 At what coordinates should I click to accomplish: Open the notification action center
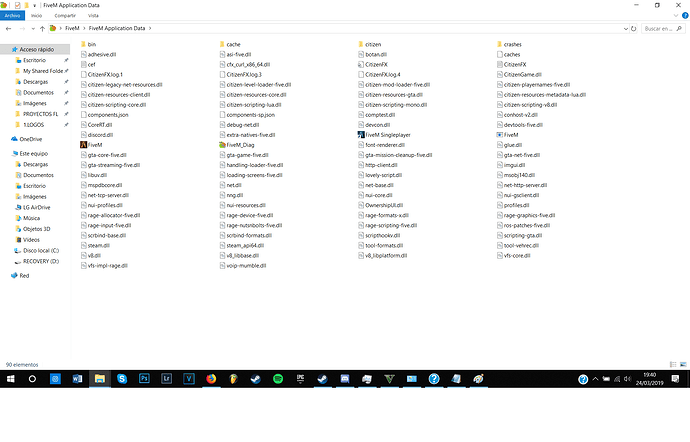(x=675, y=379)
